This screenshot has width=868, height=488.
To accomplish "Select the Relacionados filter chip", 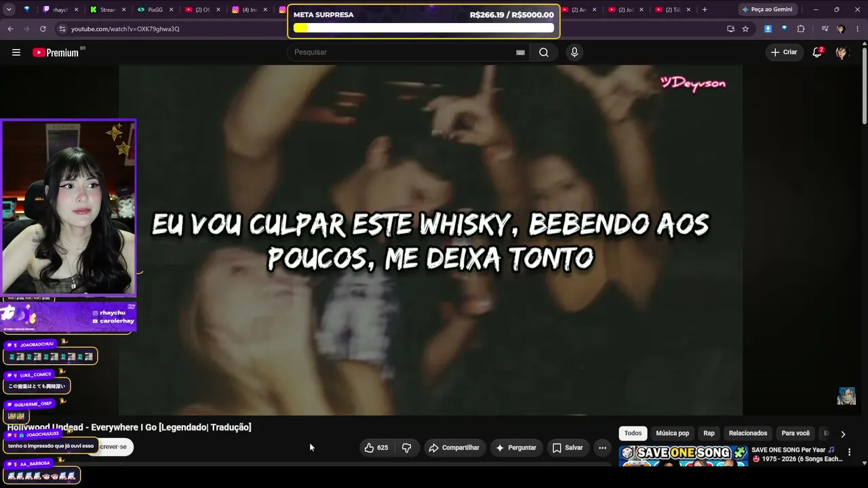I will (748, 434).
